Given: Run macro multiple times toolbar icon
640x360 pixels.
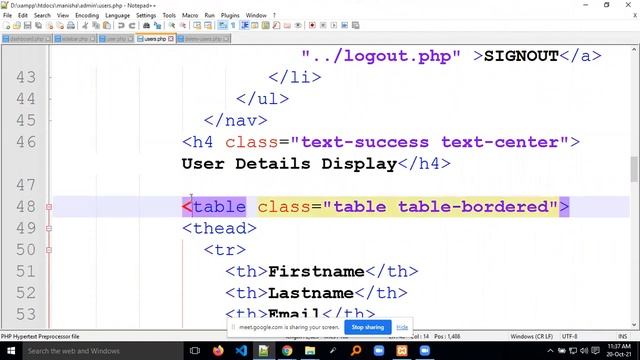Looking at the screenshot, I should [x=344, y=25].
